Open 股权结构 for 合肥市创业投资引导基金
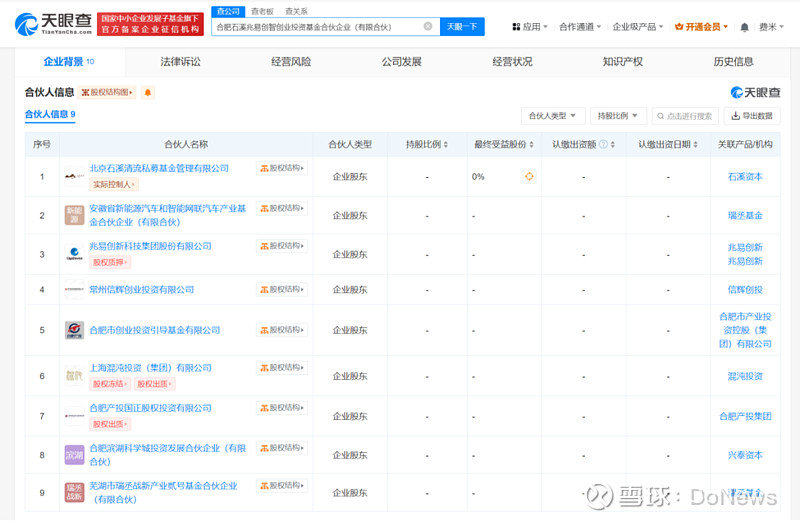This screenshot has width=800, height=521. coord(282,330)
